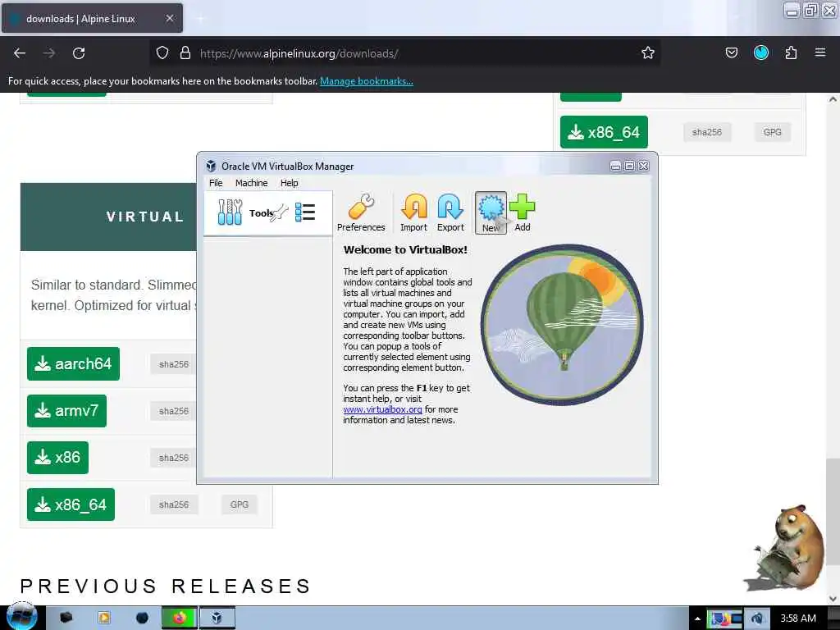Click sha256 next to aarch64

(x=174, y=364)
